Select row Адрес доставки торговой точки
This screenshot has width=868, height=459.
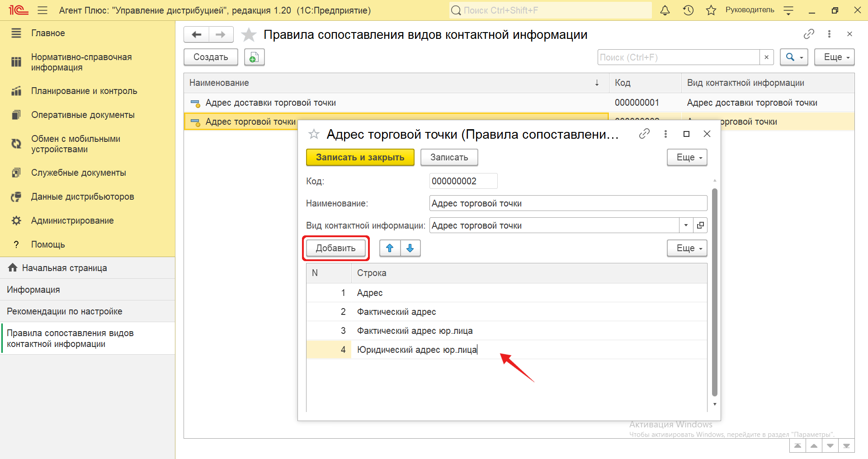(519, 103)
